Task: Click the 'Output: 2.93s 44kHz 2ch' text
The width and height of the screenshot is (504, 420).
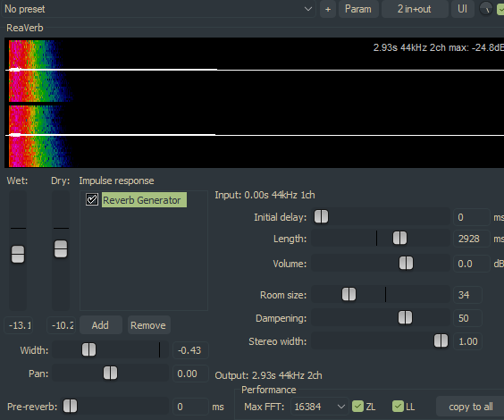Action: pos(268,375)
